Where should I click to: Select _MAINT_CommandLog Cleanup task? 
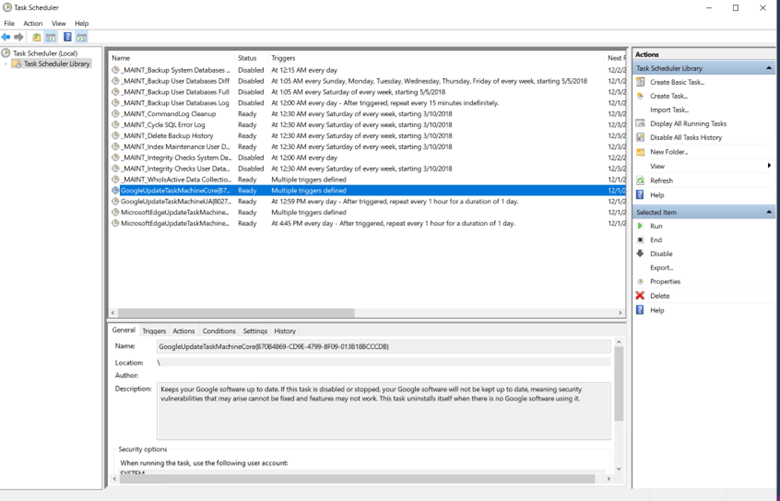pyautogui.click(x=368, y=114)
